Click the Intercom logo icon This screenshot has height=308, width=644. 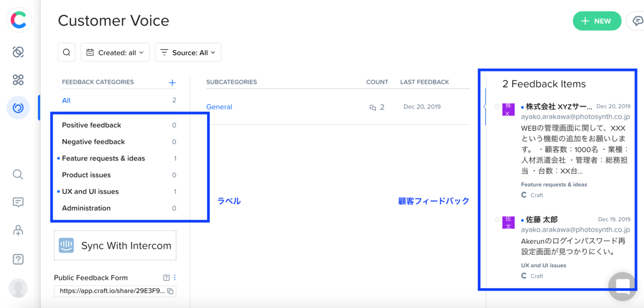pyautogui.click(x=66, y=246)
